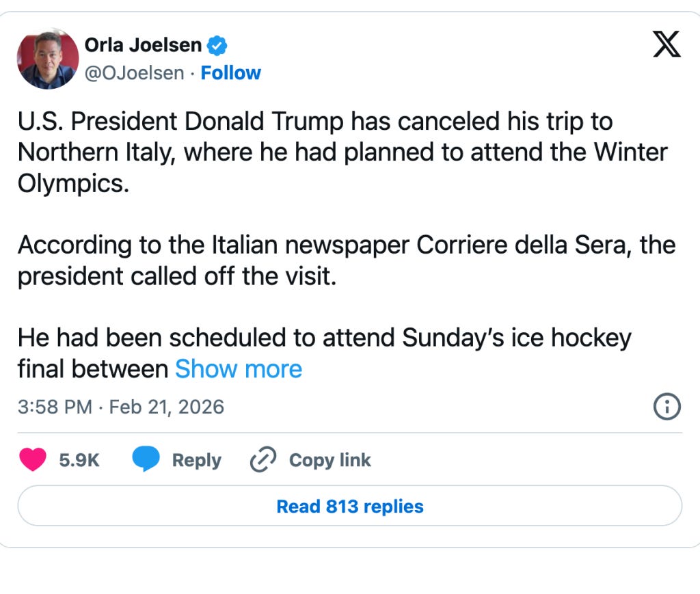
Task: Follow the Orla Joelsen account
Action: tap(230, 72)
